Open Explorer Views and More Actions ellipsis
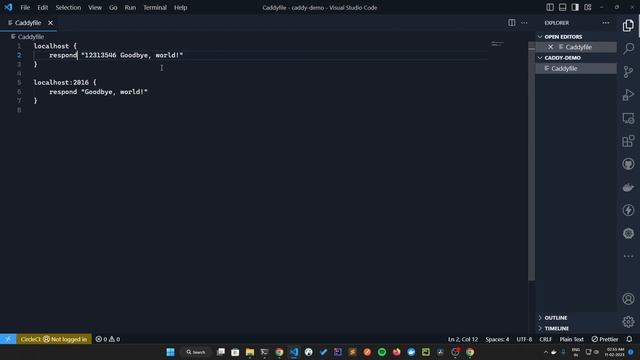 (606, 23)
